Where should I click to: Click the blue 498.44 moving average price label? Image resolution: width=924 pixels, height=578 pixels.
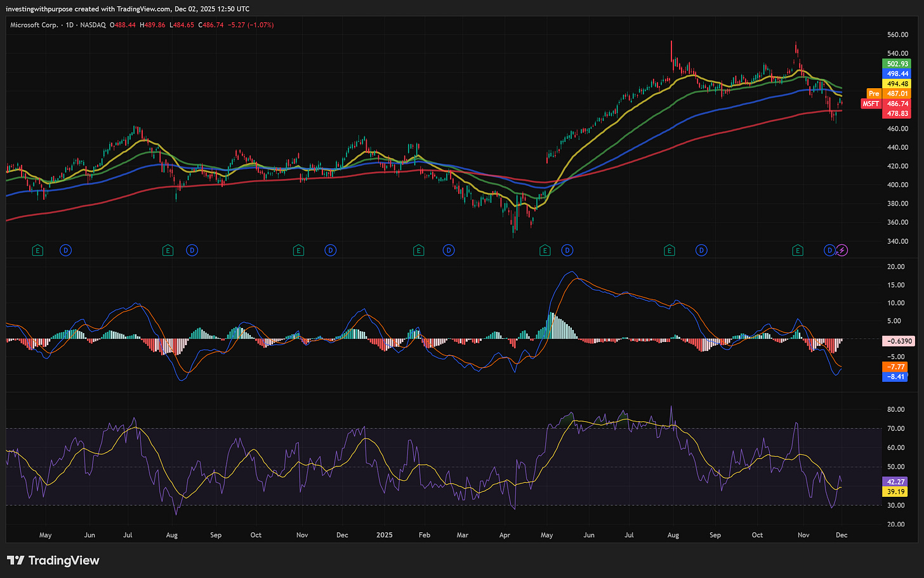897,74
